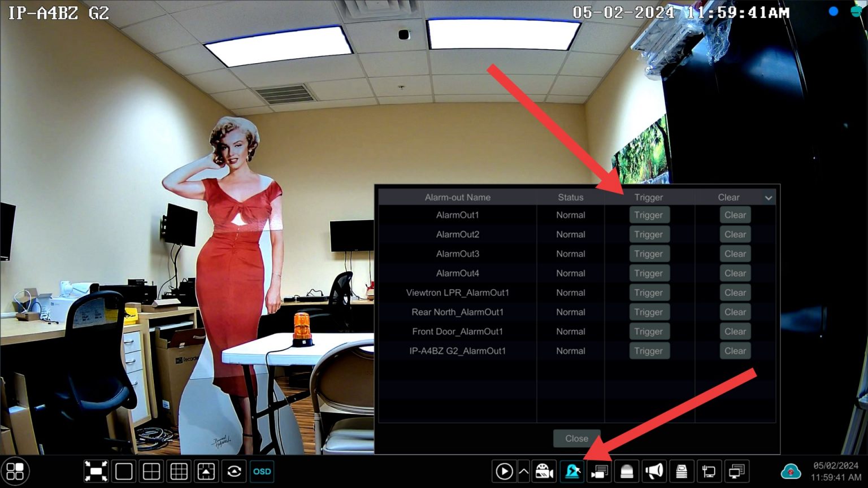Trigger the AlarmOut1 output
Viewport: 868px width, 488px height.
[x=649, y=215]
